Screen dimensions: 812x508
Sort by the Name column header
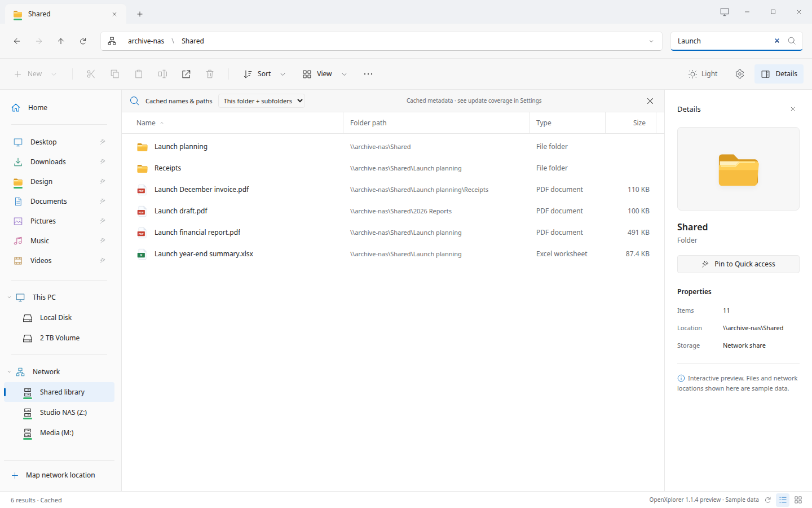click(x=232, y=123)
